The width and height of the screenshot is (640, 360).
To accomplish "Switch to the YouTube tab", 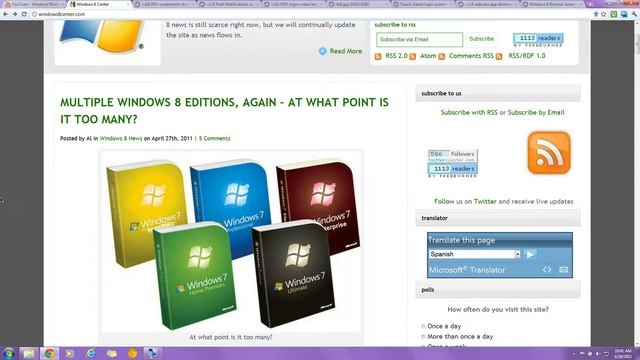I will point(33,4).
